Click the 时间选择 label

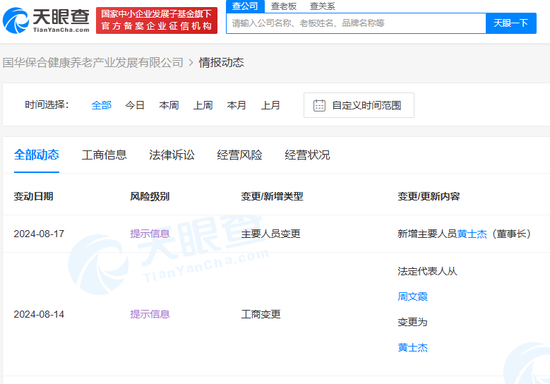[x=46, y=105]
